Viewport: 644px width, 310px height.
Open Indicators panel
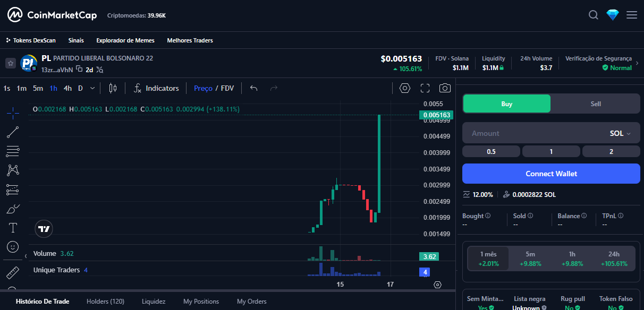pyautogui.click(x=156, y=88)
